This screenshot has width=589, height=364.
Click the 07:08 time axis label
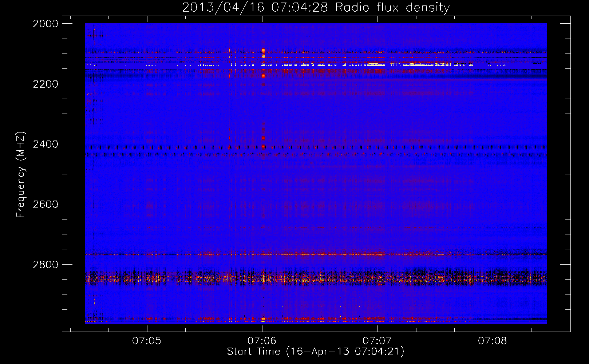tap(493, 341)
